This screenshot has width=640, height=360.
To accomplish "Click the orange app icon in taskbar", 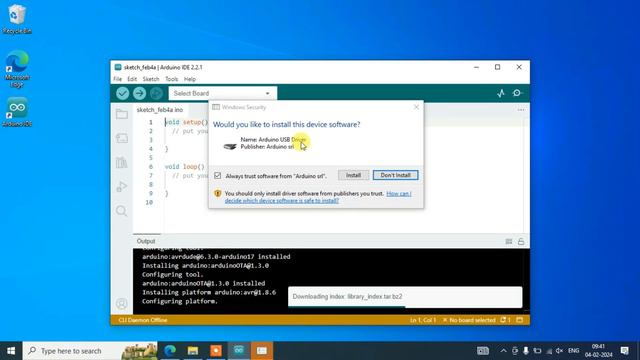I will point(216,351).
